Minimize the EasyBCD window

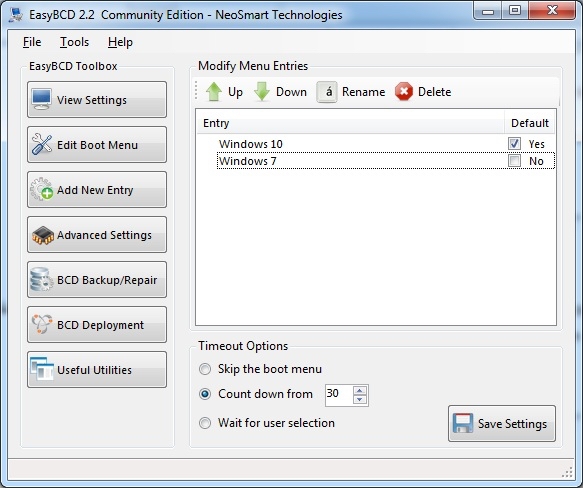[x=487, y=10]
